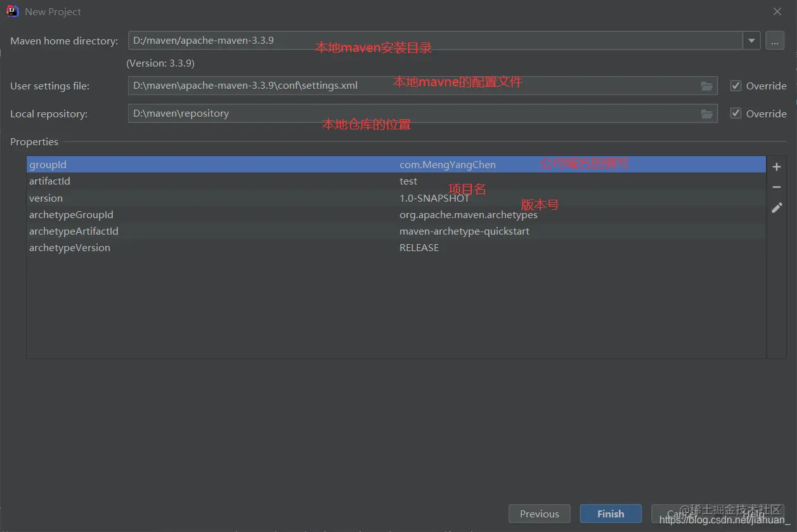Image resolution: width=797 pixels, height=532 pixels.
Task: Select the archetypeGroupId property row
Action: pyautogui.click(x=396, y=214)
